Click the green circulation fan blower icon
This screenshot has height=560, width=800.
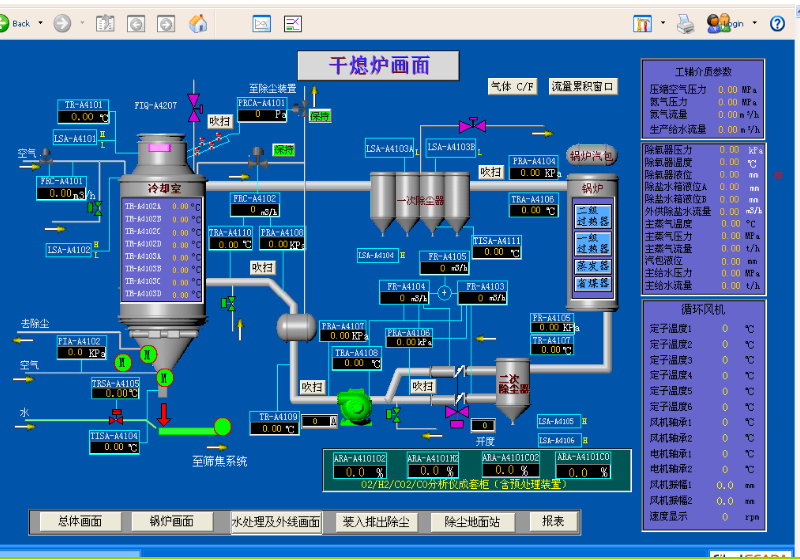click(x=353, y=406)
